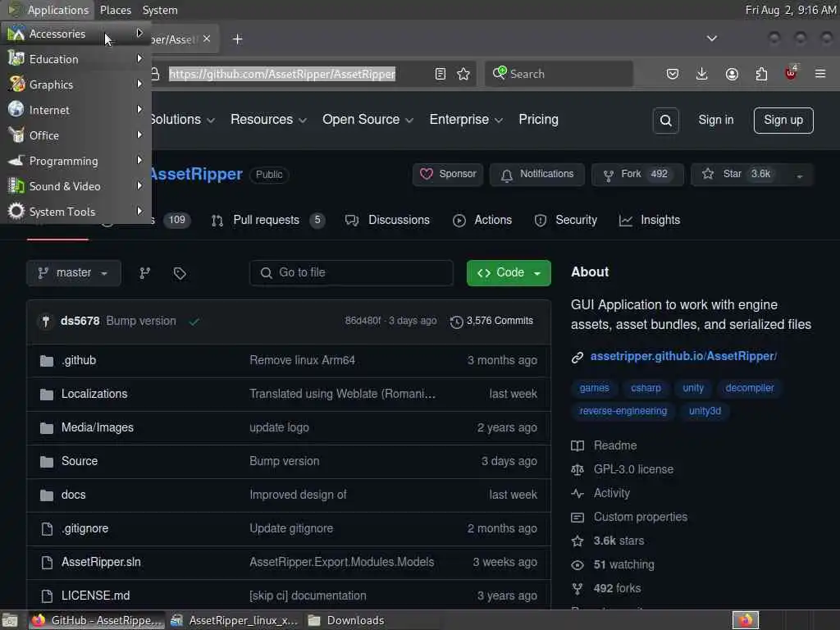The image size is (840, 630).
Task: Expand the Enterprise navigation dropdown
Action: [466, 120]
